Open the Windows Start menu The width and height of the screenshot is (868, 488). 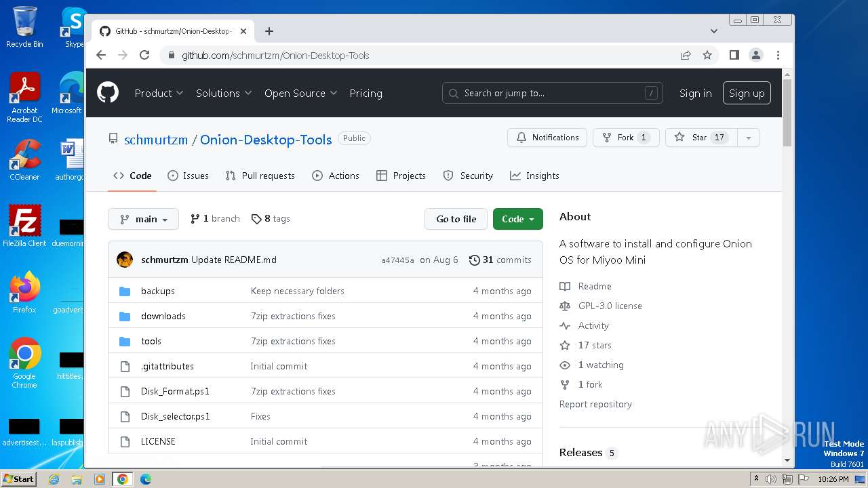click(18, 479)
